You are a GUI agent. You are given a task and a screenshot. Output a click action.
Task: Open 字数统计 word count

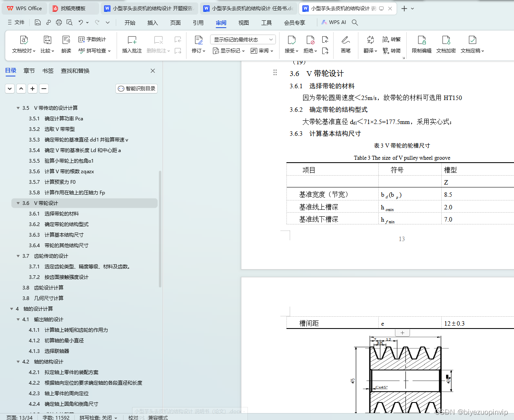tap(92, 39)
